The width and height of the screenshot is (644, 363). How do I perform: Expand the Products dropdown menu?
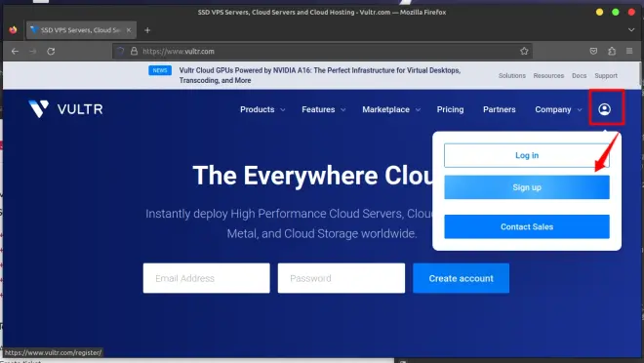coord(262,109)
